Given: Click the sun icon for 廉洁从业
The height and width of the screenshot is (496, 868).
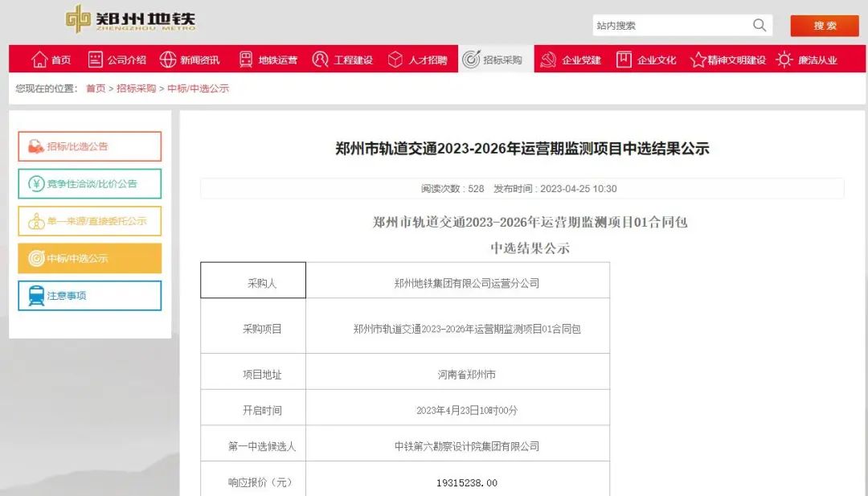Looking at the screenshot, I should [784, 59].
